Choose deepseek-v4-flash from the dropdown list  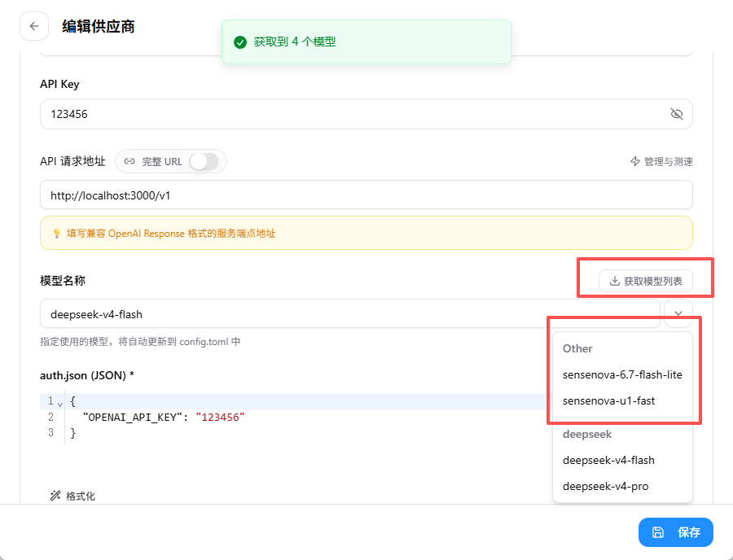click(622, 460)
